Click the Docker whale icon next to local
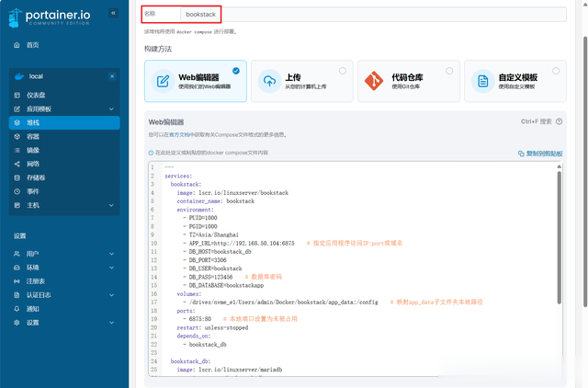The height and width of the screenshot is (388, 588). (18, 76)
